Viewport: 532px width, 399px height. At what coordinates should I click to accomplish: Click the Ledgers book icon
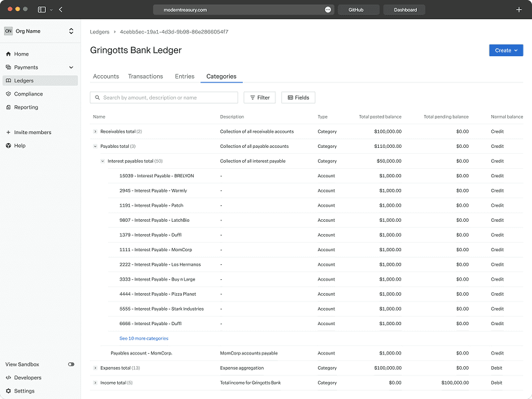point(9,80)
